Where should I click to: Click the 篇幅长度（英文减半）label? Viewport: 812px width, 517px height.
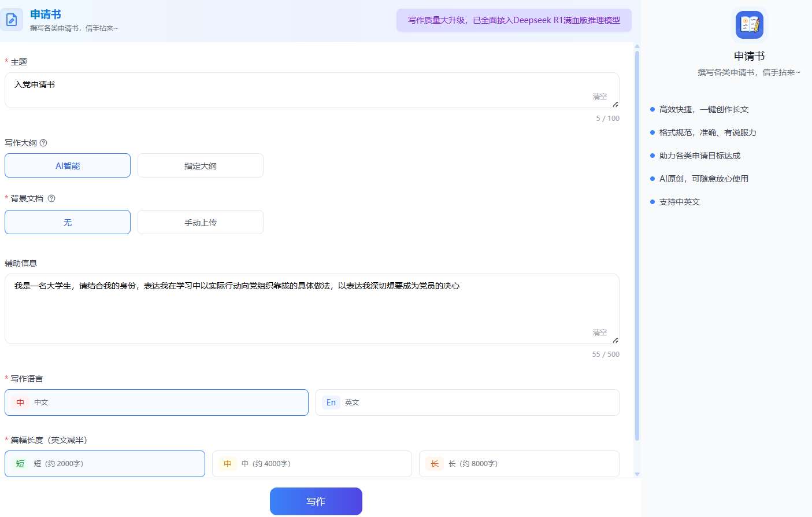coord(49,440)
